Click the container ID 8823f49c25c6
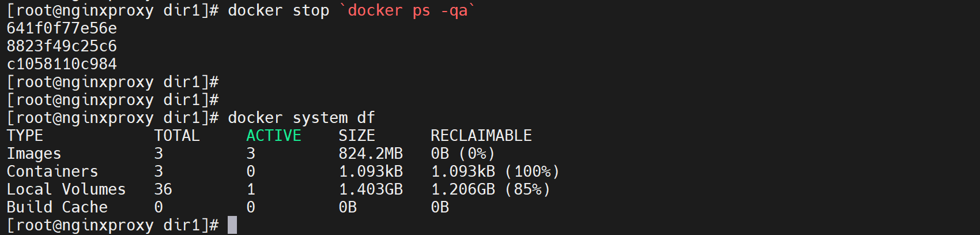The height and width of the screenshot is (235, 980). pos(62,46)
